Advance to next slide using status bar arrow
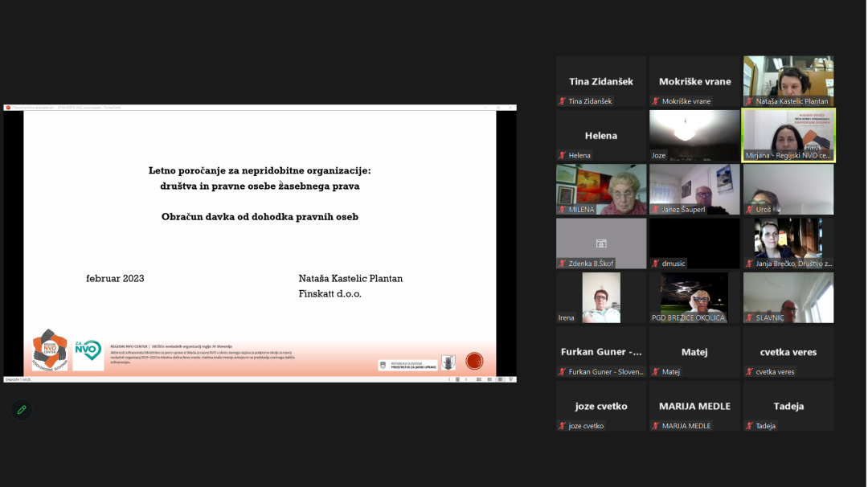The image size is (868, 487). point(466,379)
